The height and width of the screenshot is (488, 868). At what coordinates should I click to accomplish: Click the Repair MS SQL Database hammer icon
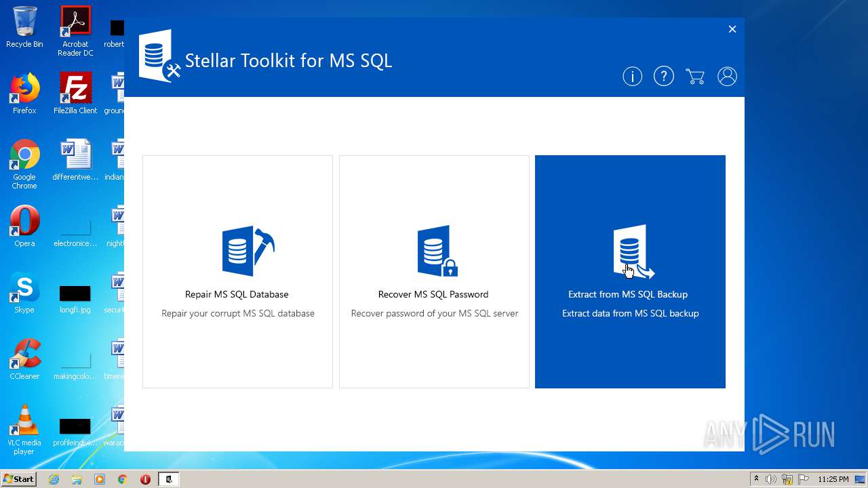(248, 251)
